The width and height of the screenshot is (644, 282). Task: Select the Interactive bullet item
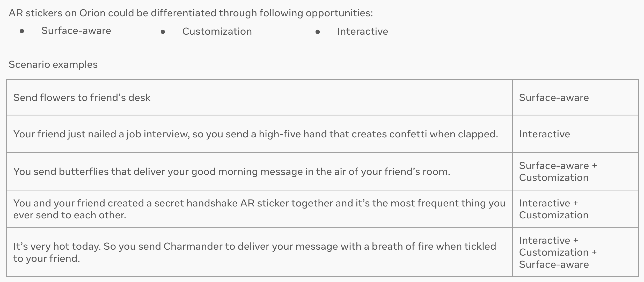click(362, 31)
